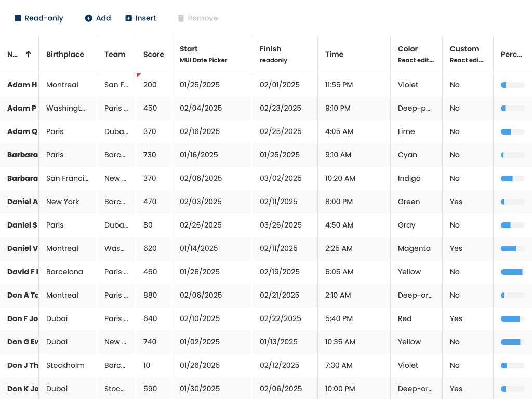Open Start date cell 01/25/2025
The width and height of the screenshot is (532, 399).
[x=199, y=85]
